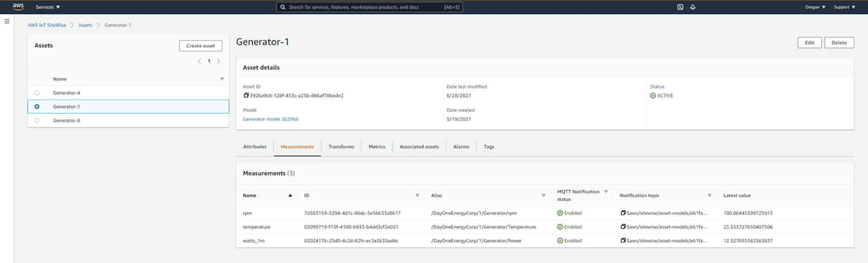Select the Generator-8 radio button
Image resolution: width=868 pixels, height=263 pixels.
37,120
